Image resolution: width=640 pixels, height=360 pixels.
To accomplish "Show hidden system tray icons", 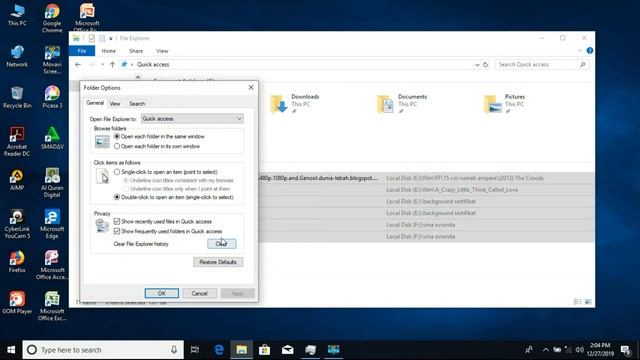I will point(545,350).
